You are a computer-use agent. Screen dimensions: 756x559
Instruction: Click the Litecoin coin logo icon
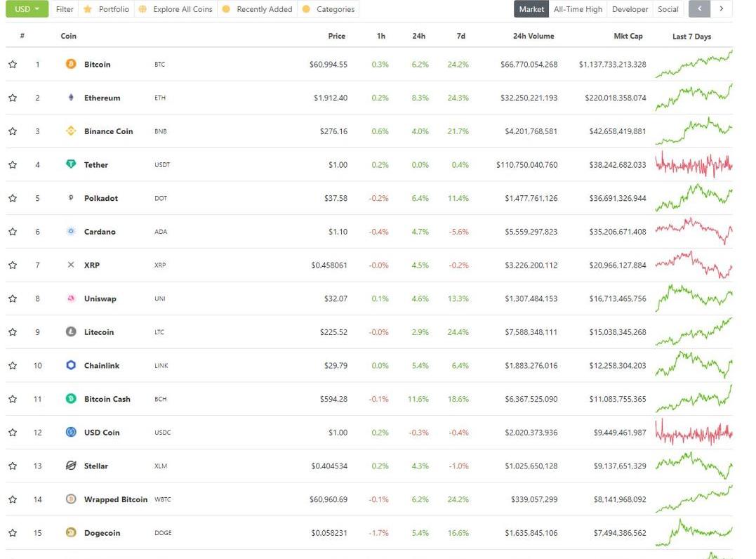click(71, 331)
